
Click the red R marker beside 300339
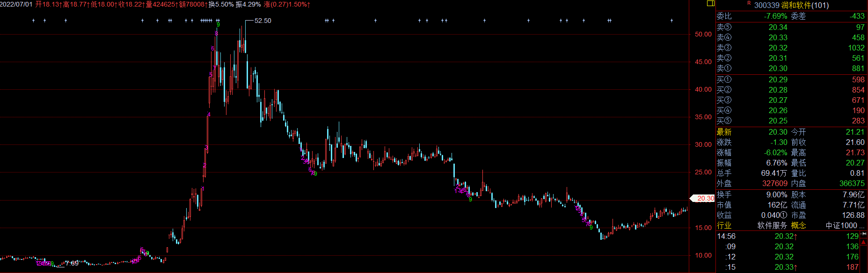[749, 3]
